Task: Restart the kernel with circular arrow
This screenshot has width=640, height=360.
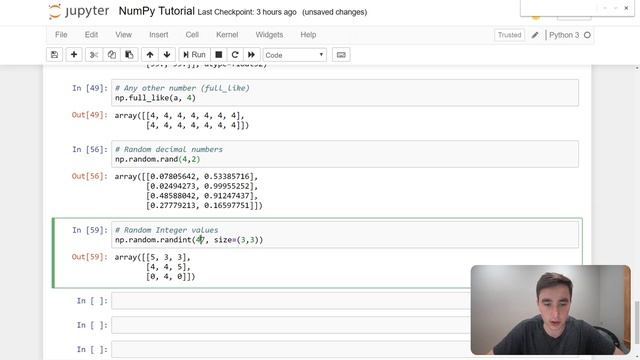Action: [x=235, y=55]
